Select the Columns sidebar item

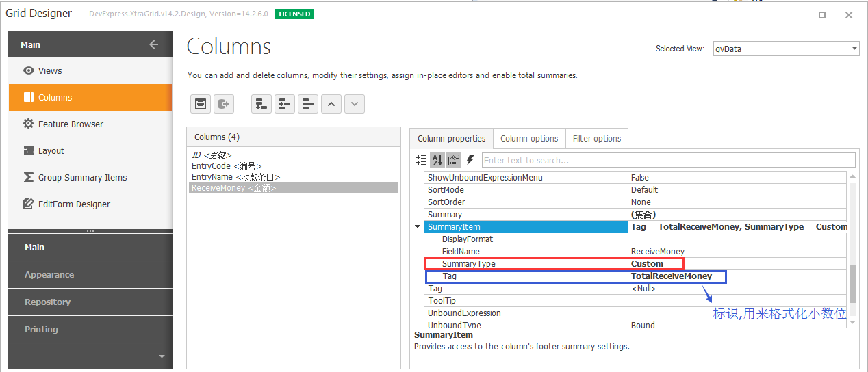click(90, 97)
